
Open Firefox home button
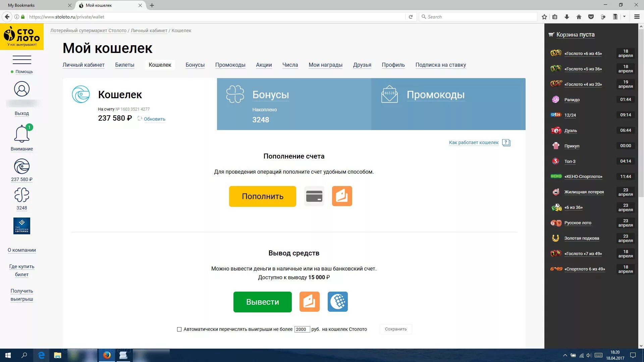pos(579,17)
